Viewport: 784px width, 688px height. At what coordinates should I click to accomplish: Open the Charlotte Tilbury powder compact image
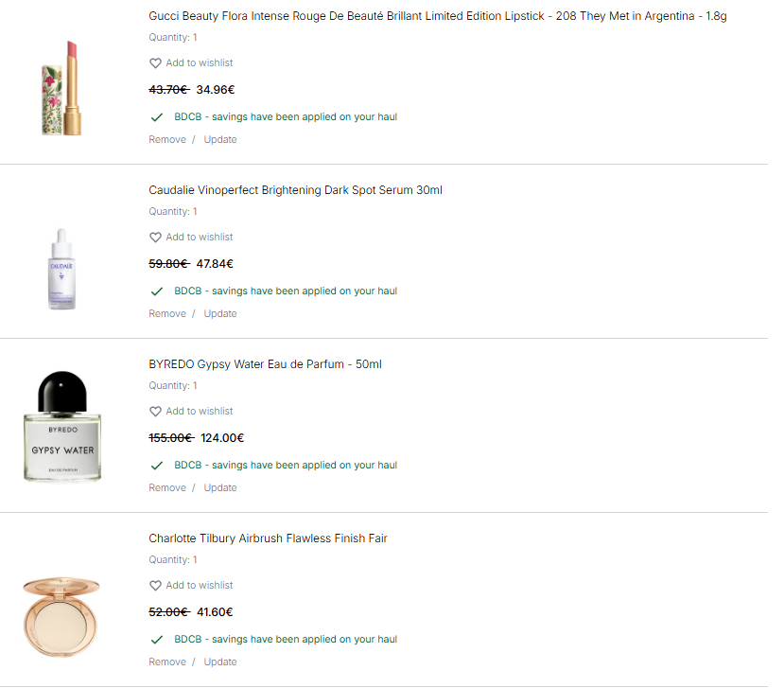click(x=61, y=616)
